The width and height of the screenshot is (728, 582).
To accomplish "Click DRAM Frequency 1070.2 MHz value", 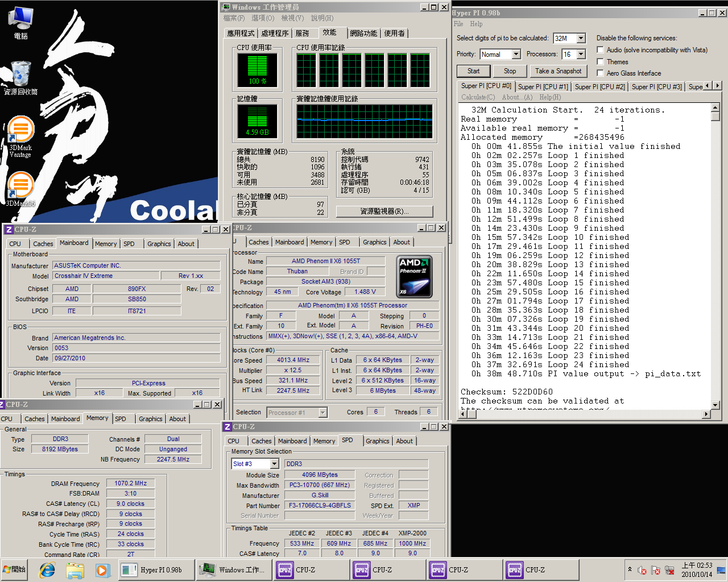I will (130, 483).
